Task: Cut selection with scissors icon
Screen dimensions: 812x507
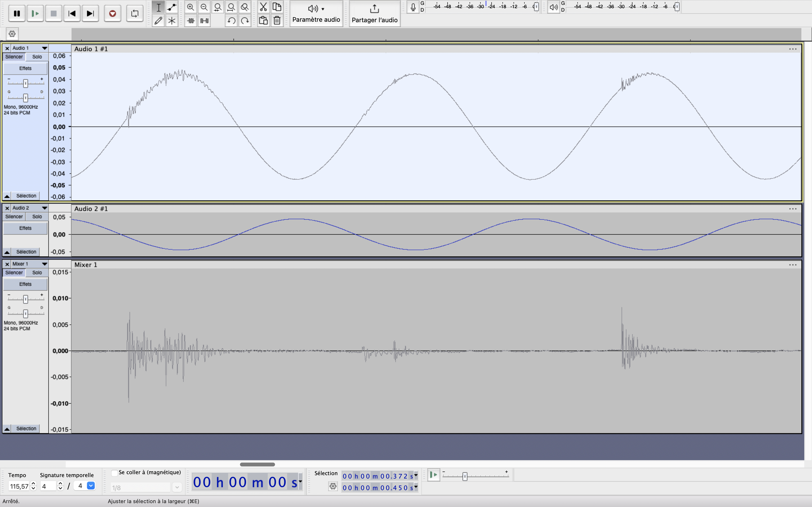Action: coord(263,7)
